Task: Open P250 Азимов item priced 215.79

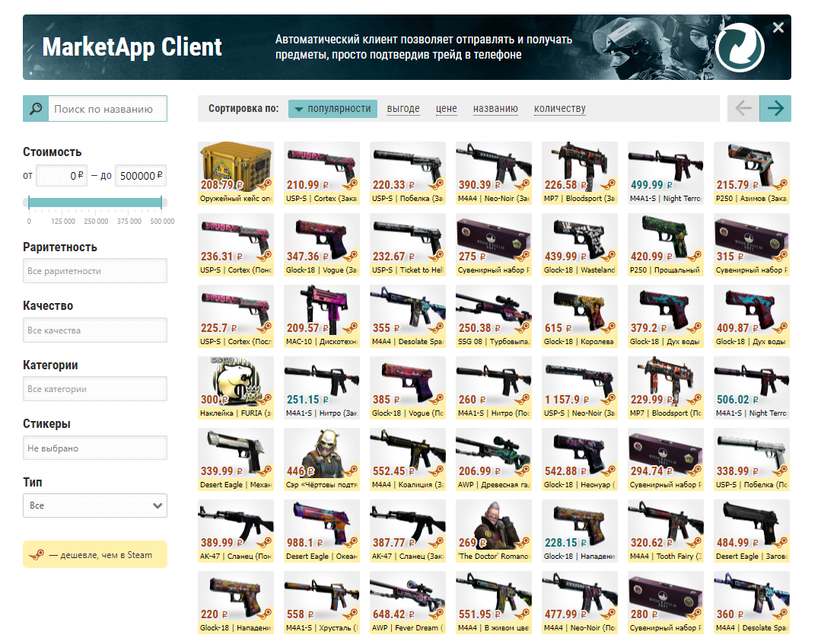Action: 752,173
